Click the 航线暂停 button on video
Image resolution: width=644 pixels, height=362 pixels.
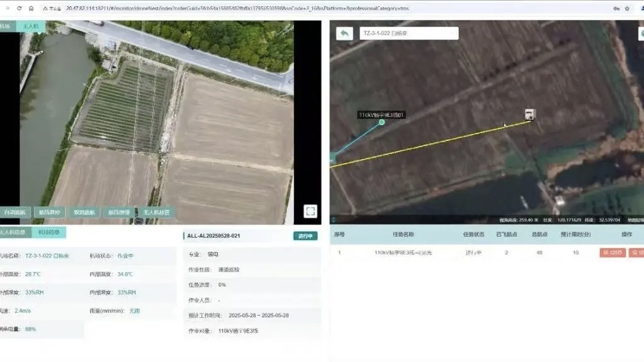pos(49,212)
